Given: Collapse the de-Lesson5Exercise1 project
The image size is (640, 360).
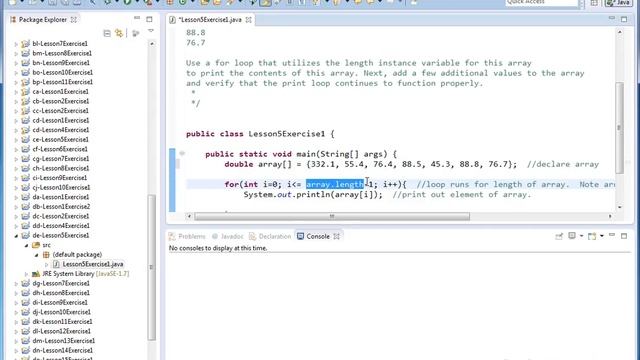Looking at the screenshot, I should pos(16,236).
